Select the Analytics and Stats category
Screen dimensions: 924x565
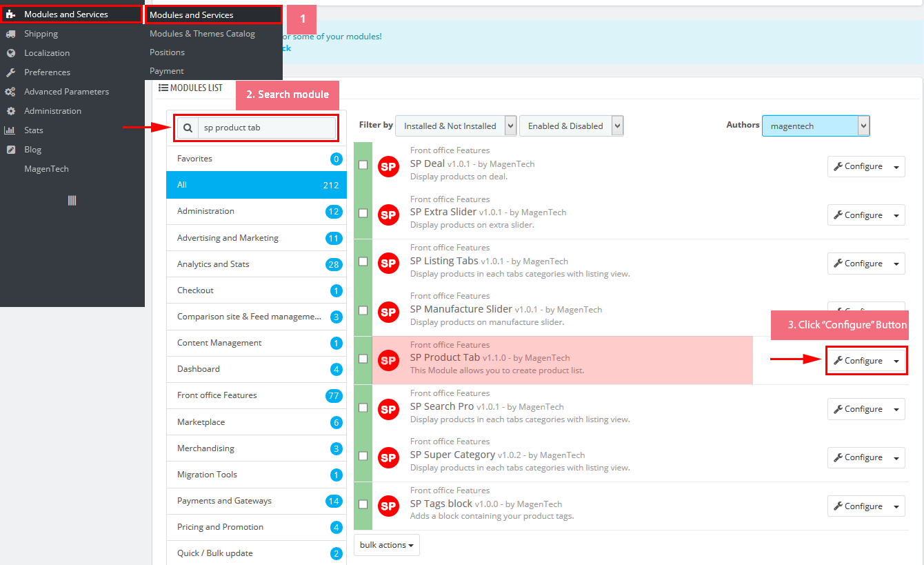pyautogui.click(x=257, y=264)
